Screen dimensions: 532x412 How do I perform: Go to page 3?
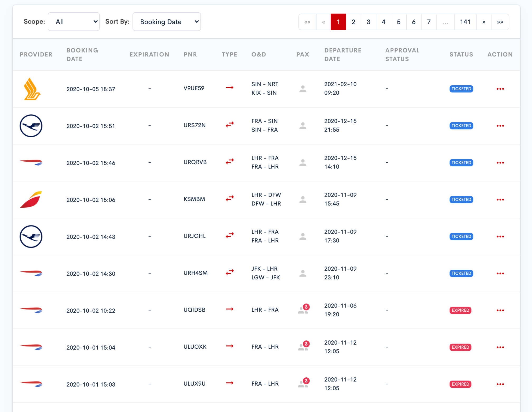(x=368, y=22)
